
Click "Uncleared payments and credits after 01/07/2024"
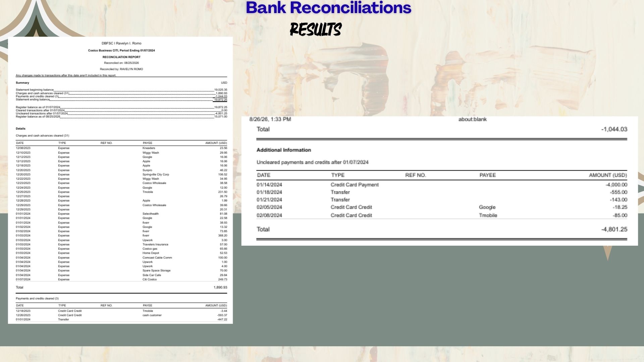(312, 162)
